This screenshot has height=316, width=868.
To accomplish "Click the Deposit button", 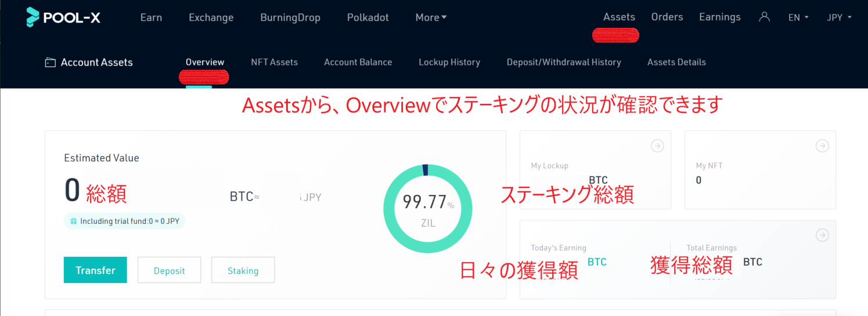I will tap(169, 270).
